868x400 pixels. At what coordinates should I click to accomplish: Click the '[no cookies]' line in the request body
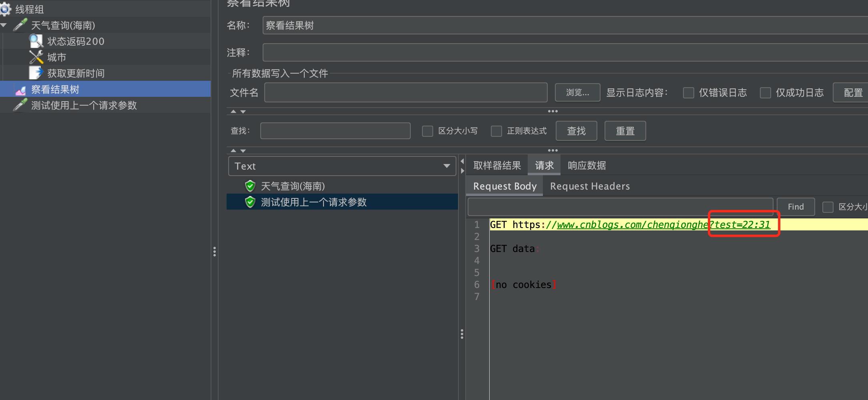[524, 285]
